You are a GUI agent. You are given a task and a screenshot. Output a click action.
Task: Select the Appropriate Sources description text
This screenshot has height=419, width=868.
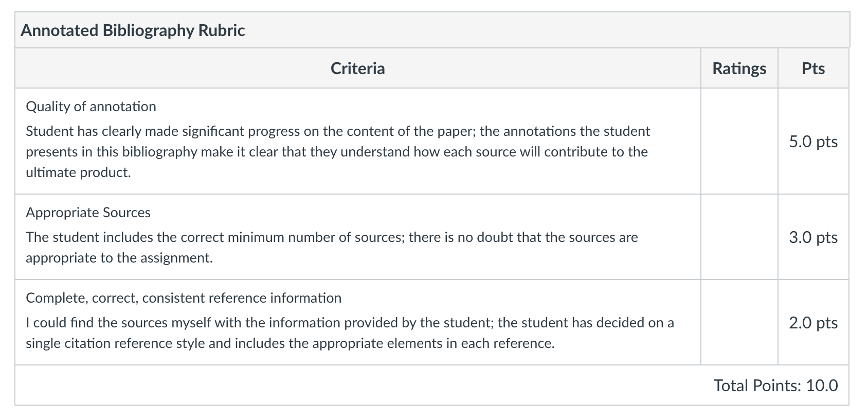pyautogui.click(x=332, y=248)
